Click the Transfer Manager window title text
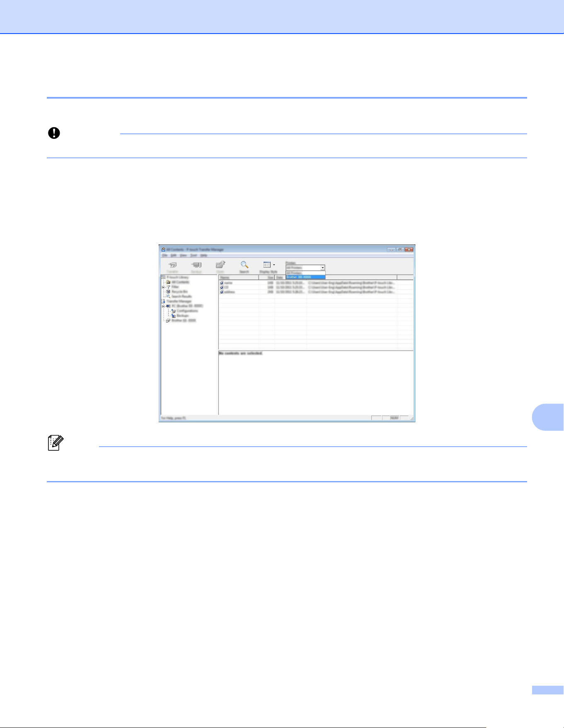This screenshot has height=728, width=564. click(195, 249)
